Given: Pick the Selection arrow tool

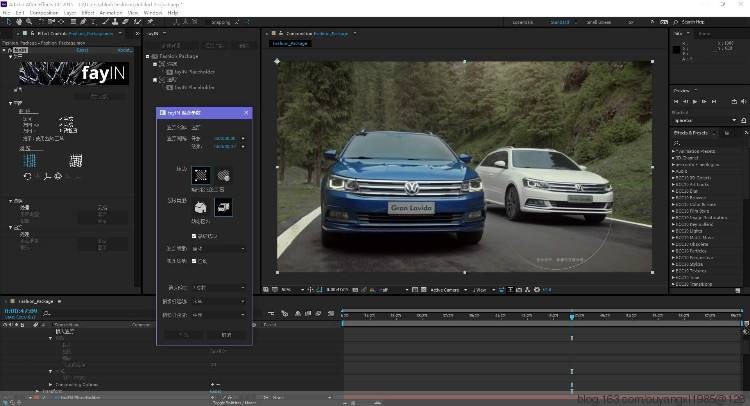Looking at the screenshot, I should [x=10, y=21].
